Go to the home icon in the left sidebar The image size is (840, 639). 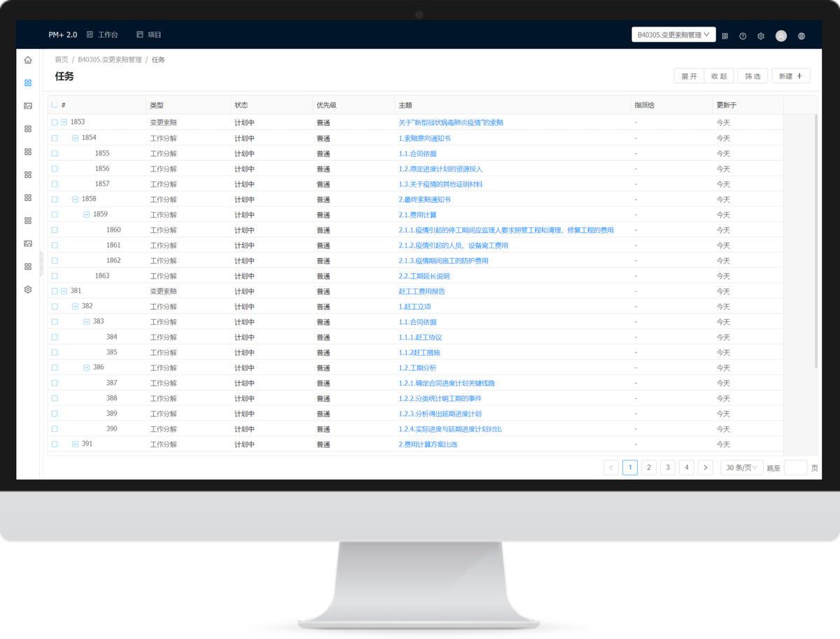click(x=28, y=60)
